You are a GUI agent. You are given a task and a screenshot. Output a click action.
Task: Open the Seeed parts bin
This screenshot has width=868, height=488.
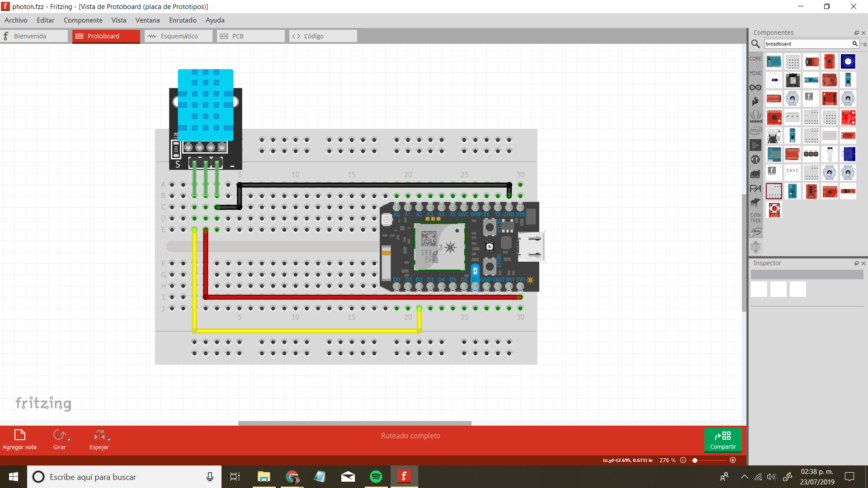pyautogui.click(x=755, y=116)
